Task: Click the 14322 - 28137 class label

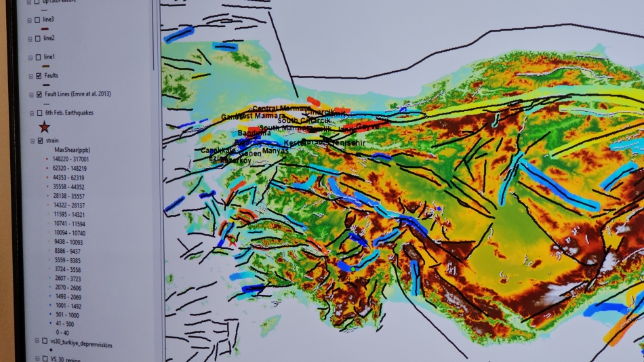Action: coord(69,205)
